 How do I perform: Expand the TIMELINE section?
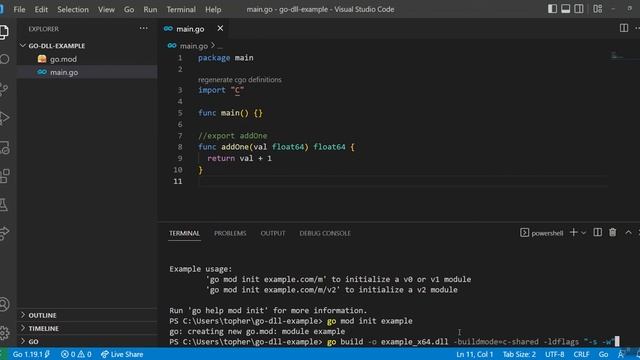43,328
